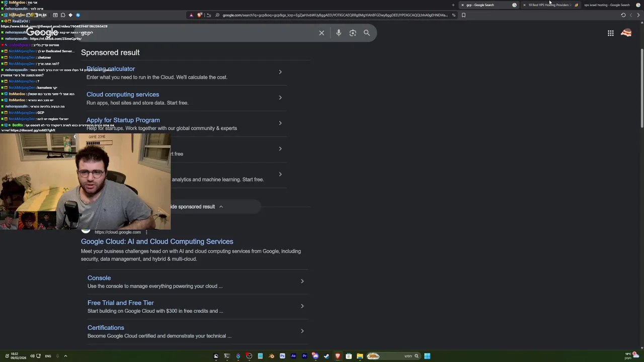The height and width of the screenshot is (362, 644).
Task: Click 'Sponsored result' heading text
Action: pyautogui.click(x=110, y=52)
